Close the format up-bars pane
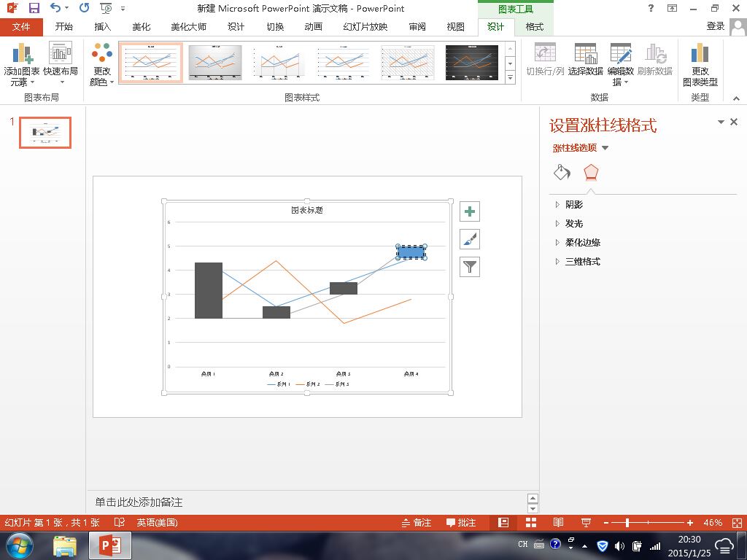Image resolution: width=747 pixels, height=560 pixels. point(734,122)
